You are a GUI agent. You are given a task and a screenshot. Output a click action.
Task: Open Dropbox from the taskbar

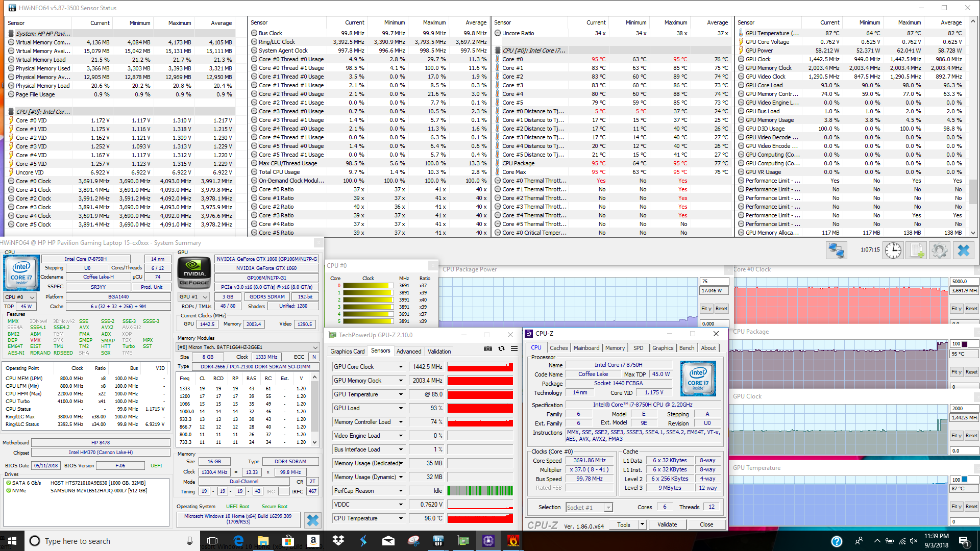pyautogui.click(x=338, y=541)
